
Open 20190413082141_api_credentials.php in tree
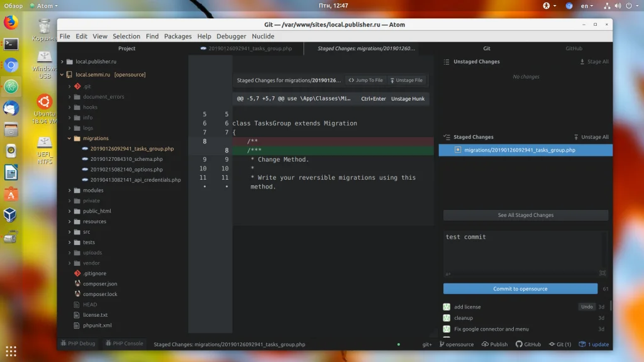[136, 180]
